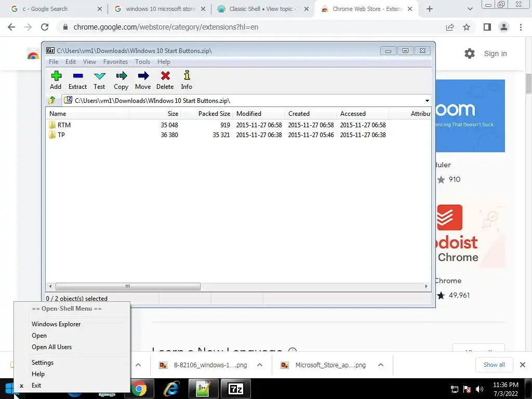Open the Info toolbar icon
This screenshot has height=399, width=532.
(x=187, y=76)
